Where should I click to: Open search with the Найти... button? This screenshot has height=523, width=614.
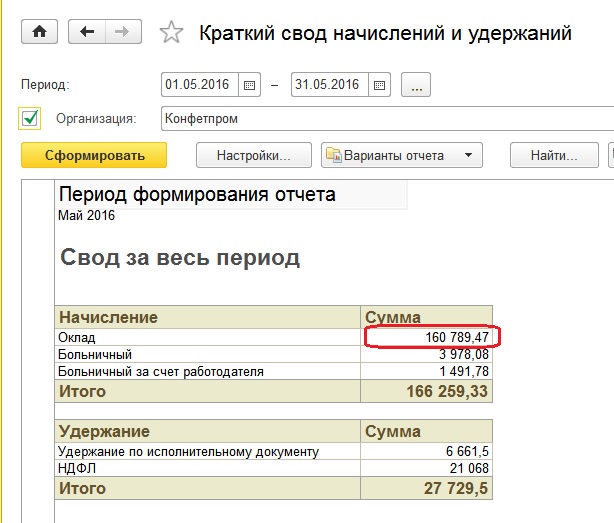[x=554, y=155]
